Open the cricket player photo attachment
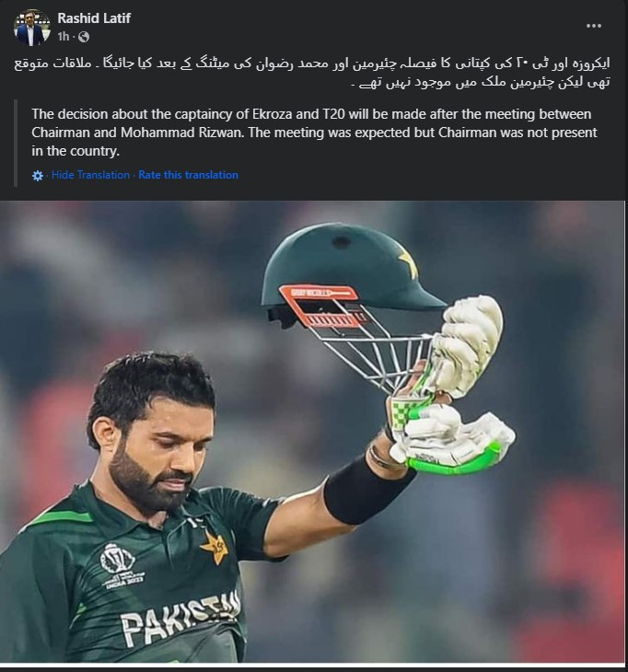Viewport: 628px width, 672px height. pyautogui.click(x=312, y=432)
